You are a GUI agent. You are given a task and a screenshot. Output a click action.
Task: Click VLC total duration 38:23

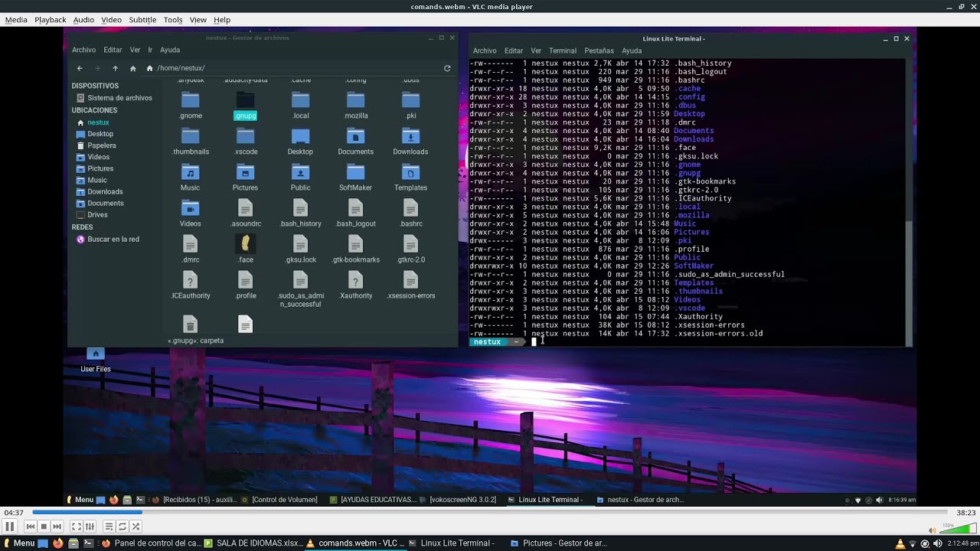pos(965,513)
